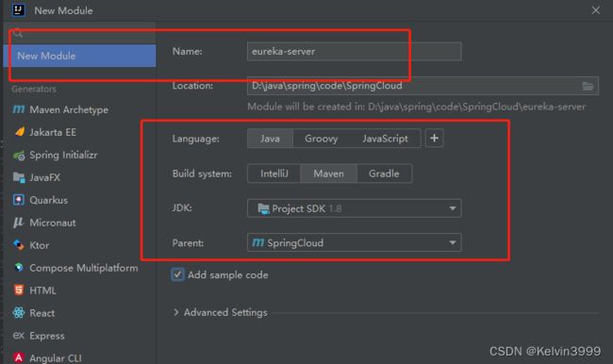613x364 pixels.
Task: Select Groovy as the language
Action: click(x=321, y=139)
